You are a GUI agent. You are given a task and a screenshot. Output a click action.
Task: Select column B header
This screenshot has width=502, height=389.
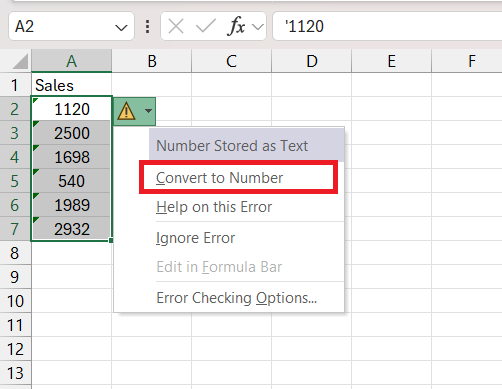point(152,61)
